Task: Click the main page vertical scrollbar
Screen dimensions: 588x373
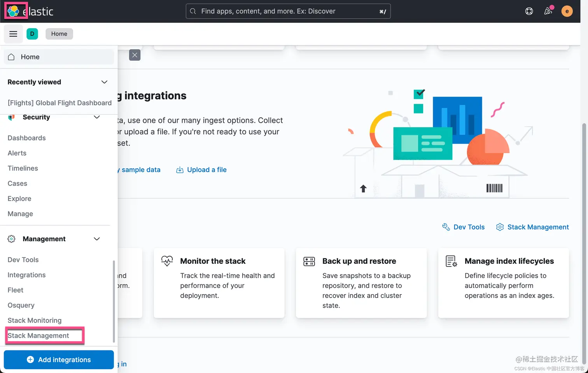Action: click(584, 244)
